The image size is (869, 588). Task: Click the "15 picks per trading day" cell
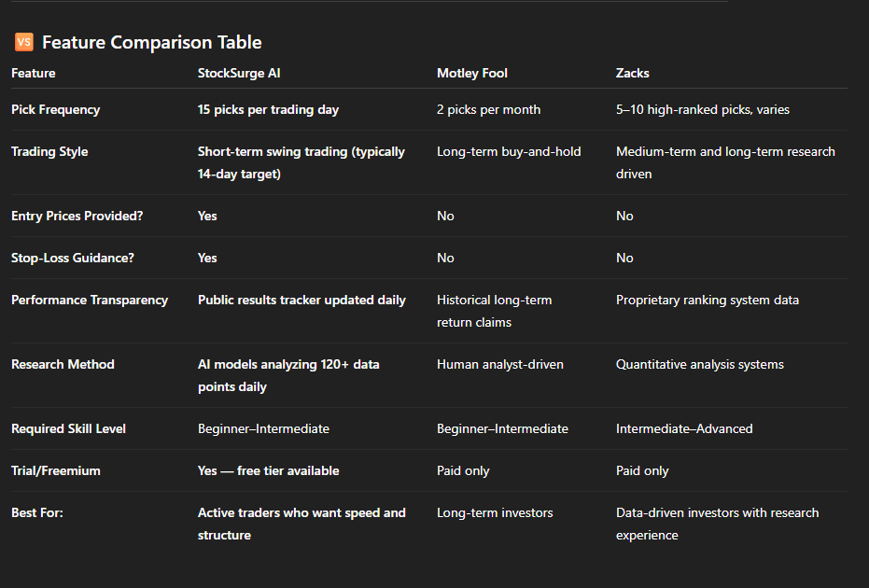tap(268, 109)
